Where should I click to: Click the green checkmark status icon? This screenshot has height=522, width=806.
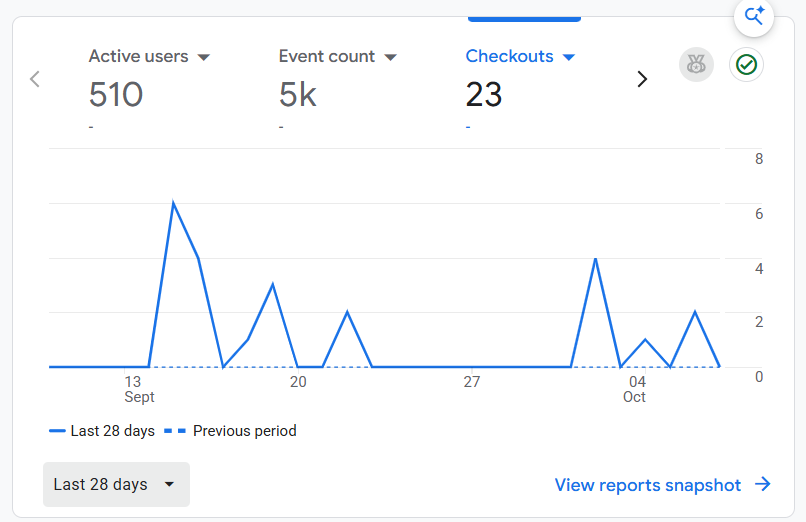click(x=746, y=65)
